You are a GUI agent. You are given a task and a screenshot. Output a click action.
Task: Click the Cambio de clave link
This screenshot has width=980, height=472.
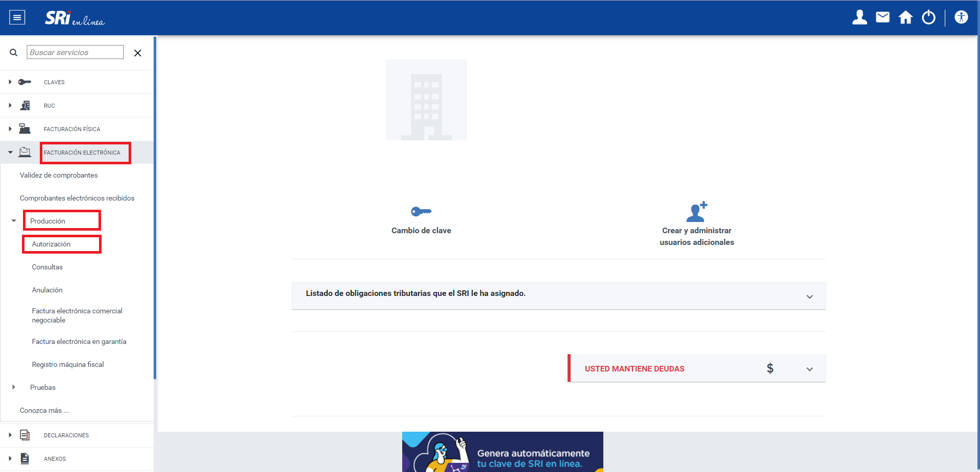click(421, 231)
